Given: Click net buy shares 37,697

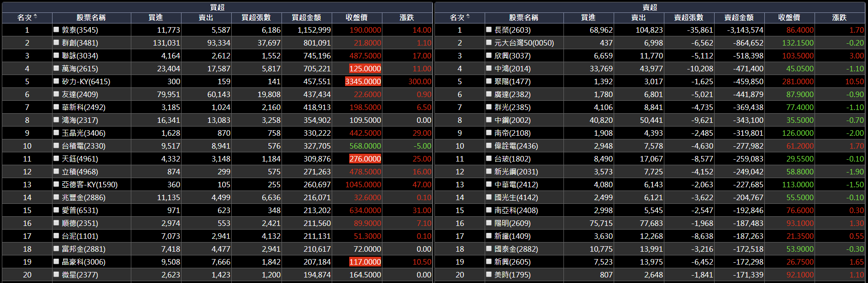Looking at the screenshot, I should [x=269, y=43].
